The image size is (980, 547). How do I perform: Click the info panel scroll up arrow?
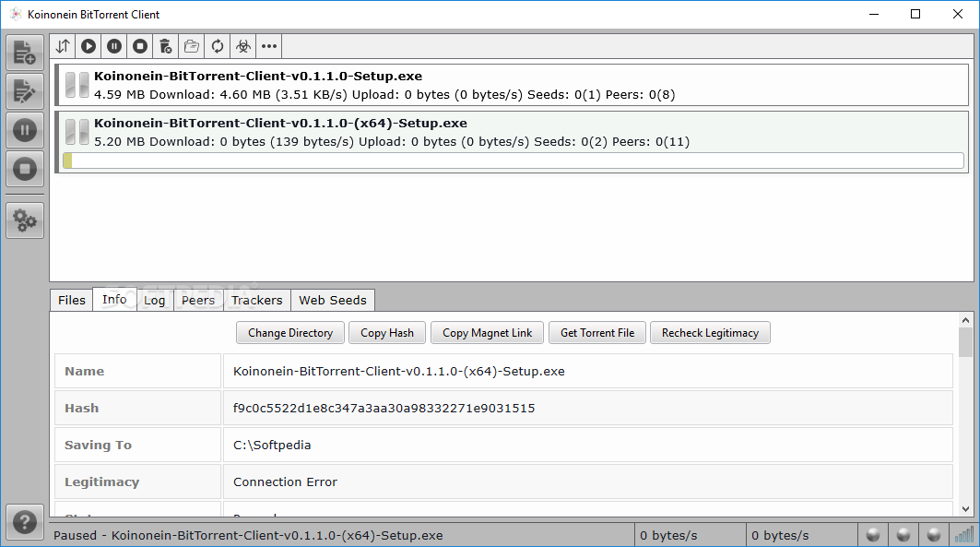(965, 320)
